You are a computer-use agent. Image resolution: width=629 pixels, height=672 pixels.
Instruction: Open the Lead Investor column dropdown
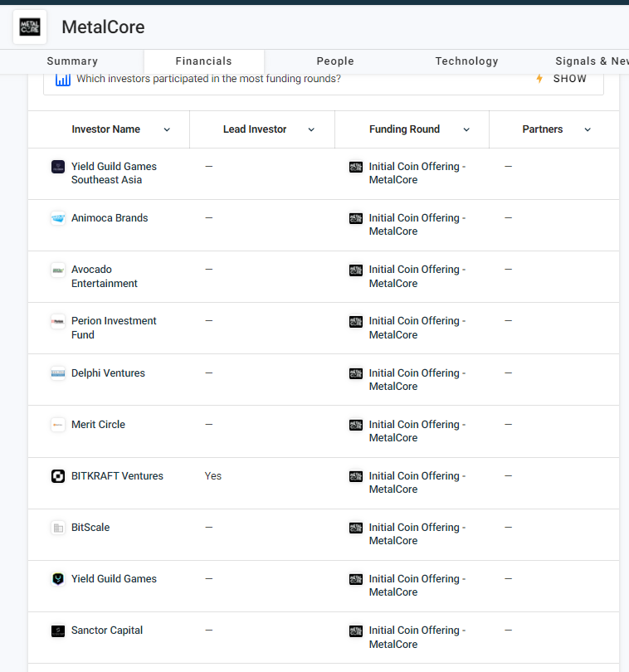click(x=311, y=129)
